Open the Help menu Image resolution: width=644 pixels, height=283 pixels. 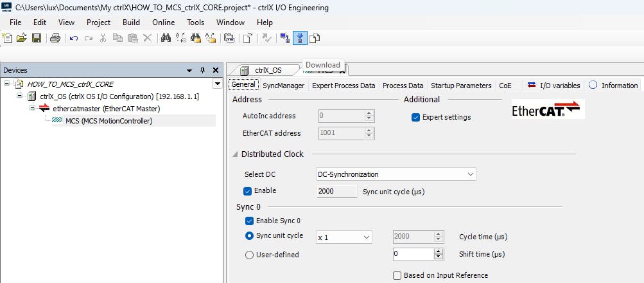(x=265, y=23)
